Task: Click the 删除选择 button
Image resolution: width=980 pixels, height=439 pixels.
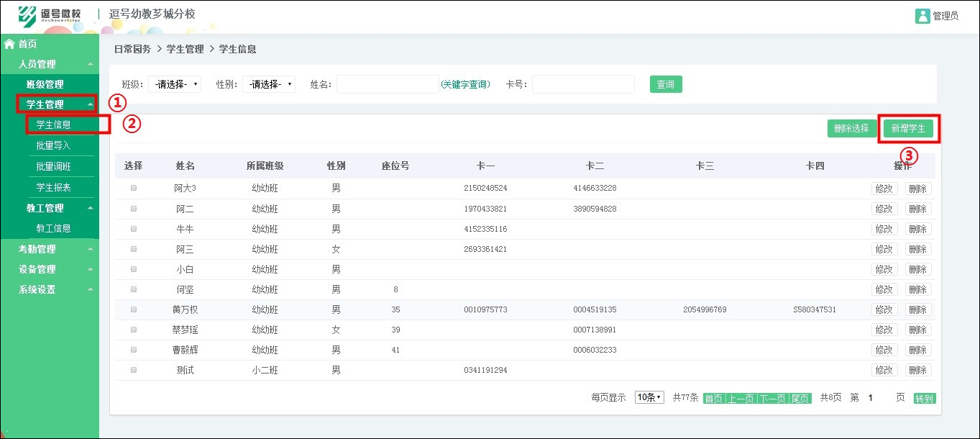Action: (852, 127)
